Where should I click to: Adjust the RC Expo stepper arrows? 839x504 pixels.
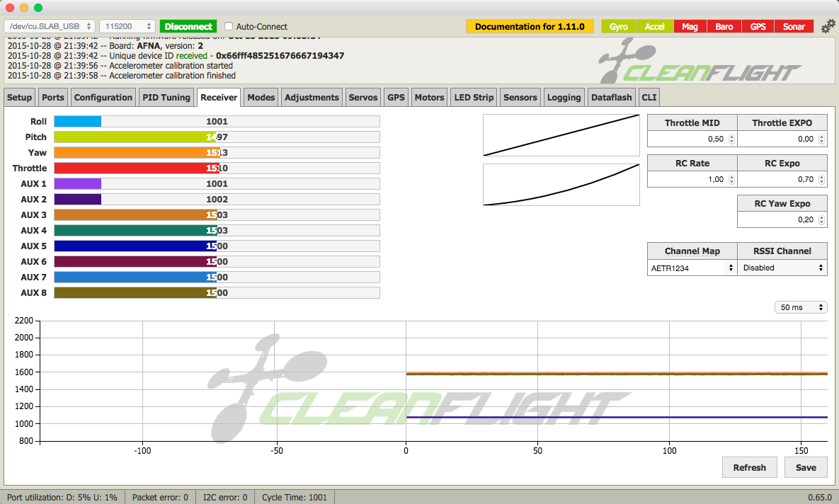[x=821, y=180]
